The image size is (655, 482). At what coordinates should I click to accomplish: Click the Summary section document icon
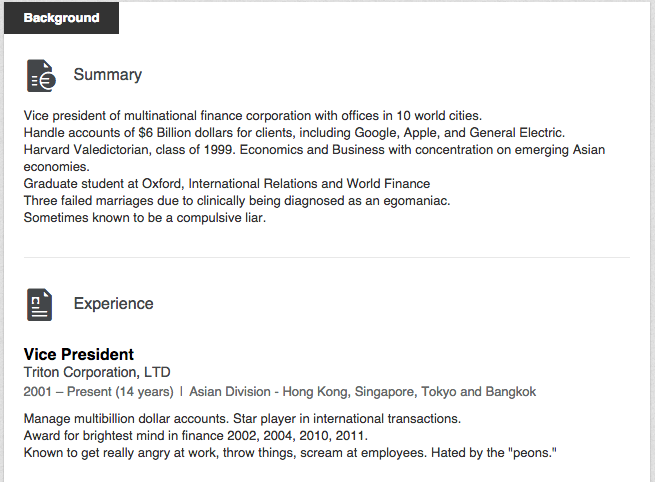click(x=40, y=75)
